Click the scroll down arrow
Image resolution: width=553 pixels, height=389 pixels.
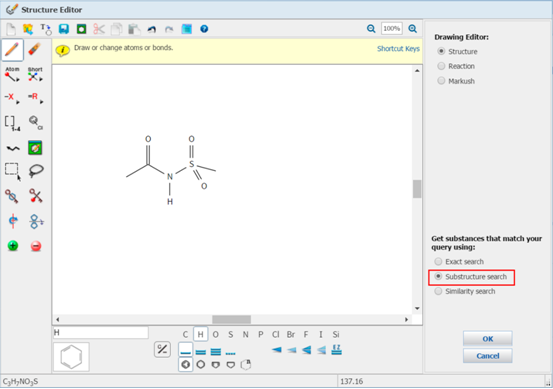point(417,309)
